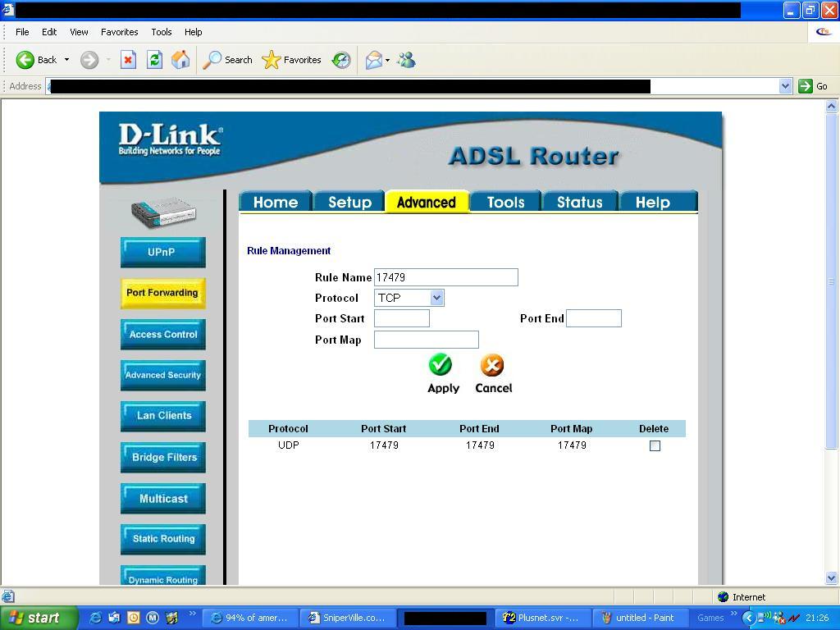The width and height of the screenshot is (840, 630).
Task: Click the scrollbar down arrow
Action: point(832,578)
